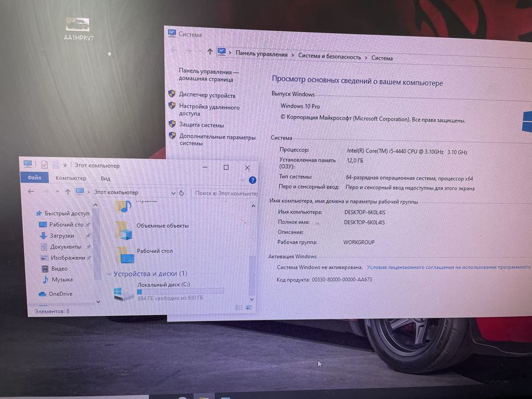The image size is (532, 399).
Task: Click content pane scroll up arrow
Action: pyautogui.click(x=253, y=206)
